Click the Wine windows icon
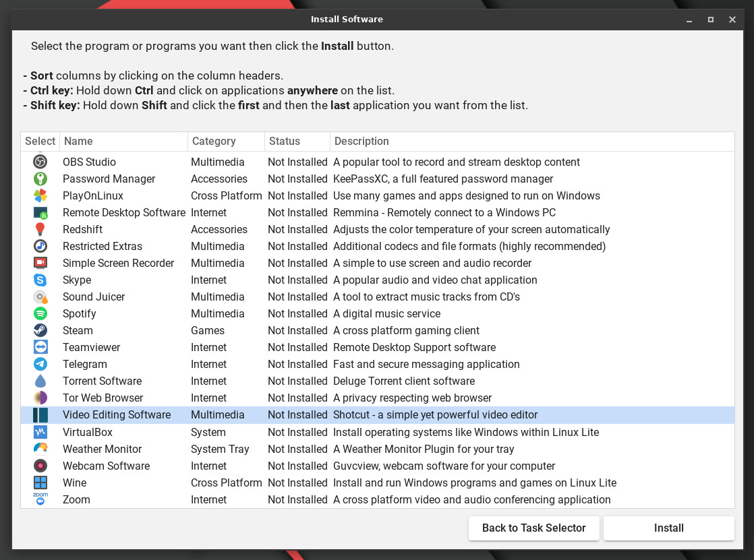This screenshot has width=754, height=560. (40, 483)
